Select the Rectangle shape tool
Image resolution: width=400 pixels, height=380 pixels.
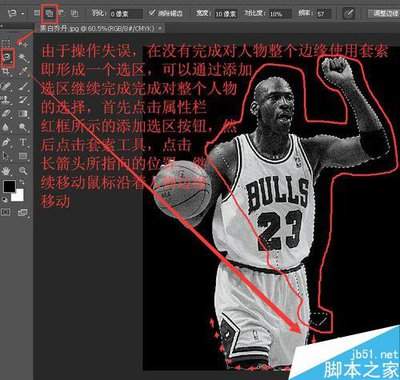[23, 156]
